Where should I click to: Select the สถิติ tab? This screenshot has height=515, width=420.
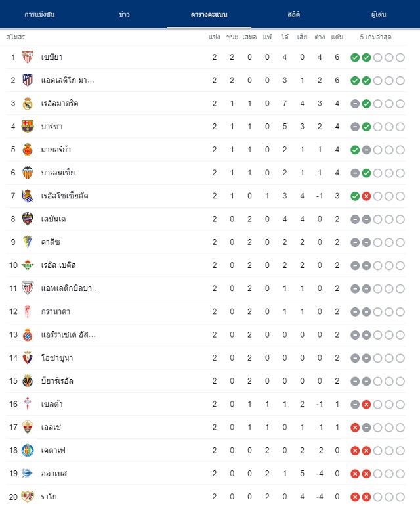tap(294, 14)
